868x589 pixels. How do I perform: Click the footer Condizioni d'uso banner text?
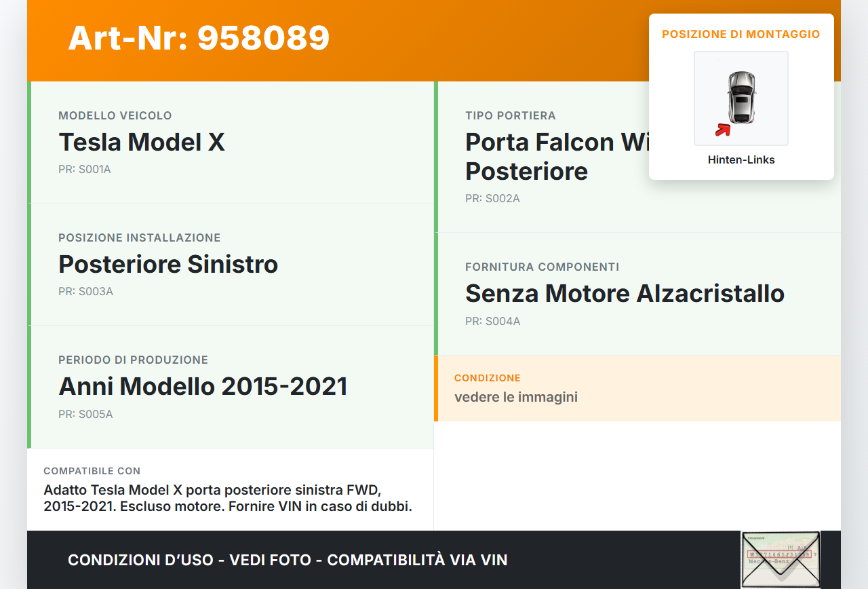click(288, 560)
